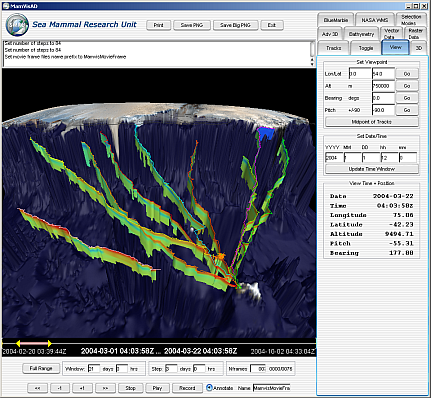
Task: Click the -1 step back button
Action: tap(60, 388)
